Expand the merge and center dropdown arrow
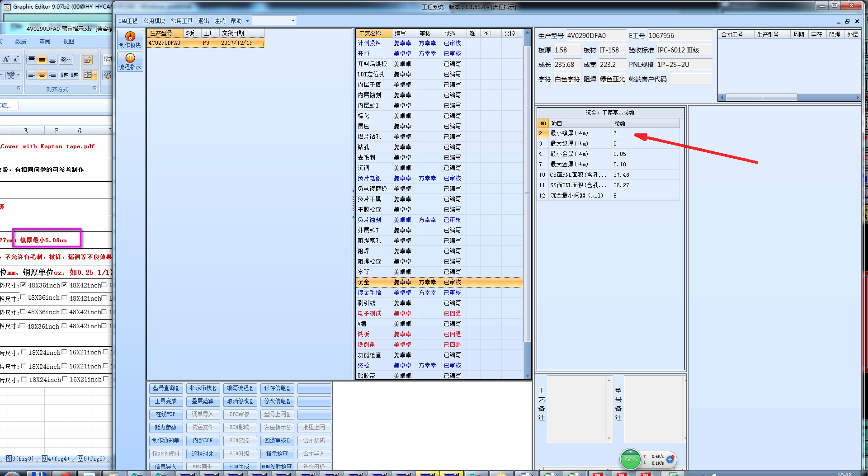 (94, 75)
